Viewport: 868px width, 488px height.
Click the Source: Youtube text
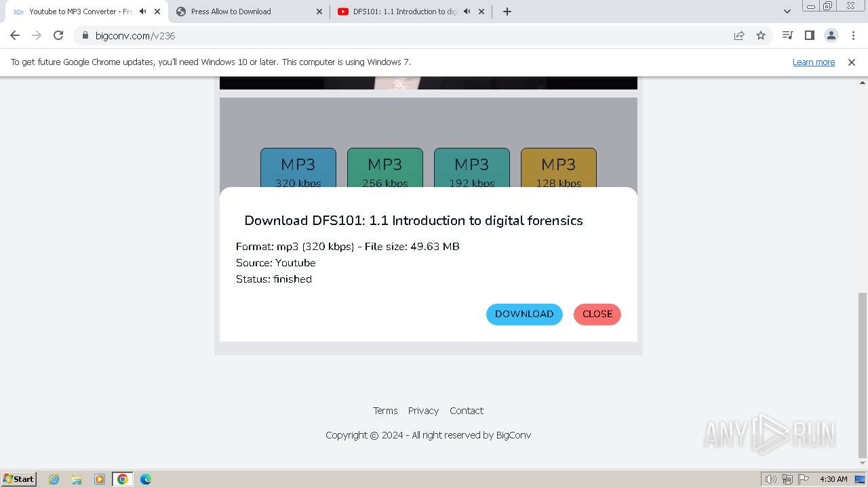pos(276,263)
